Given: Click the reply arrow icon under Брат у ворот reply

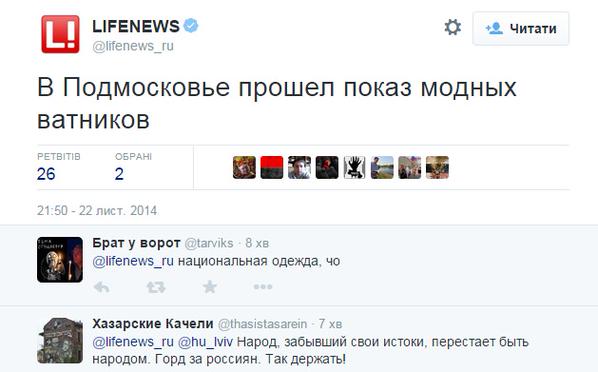Looking at the screenshot, I should point(101,287).
